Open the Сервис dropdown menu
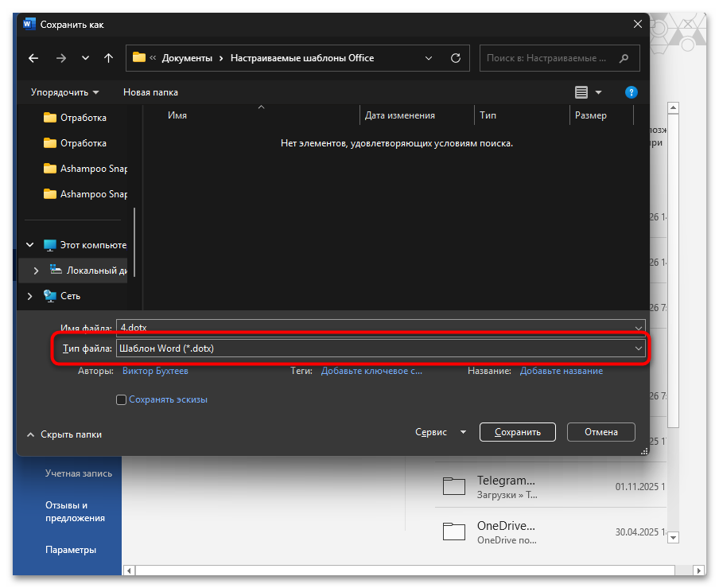 (441, 432)
